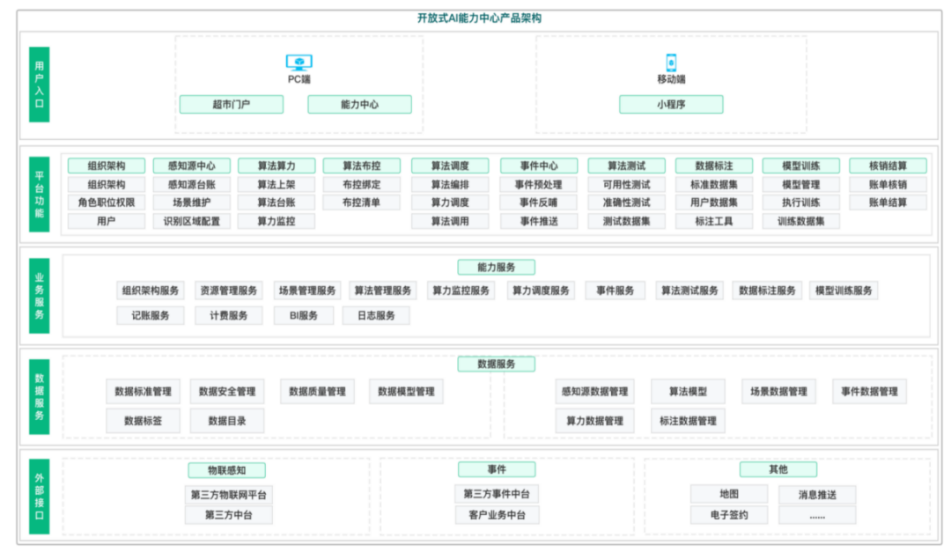The image size is (951, 560).
Task: Click the 资源管理服务 box
Action: click(229, 291)
